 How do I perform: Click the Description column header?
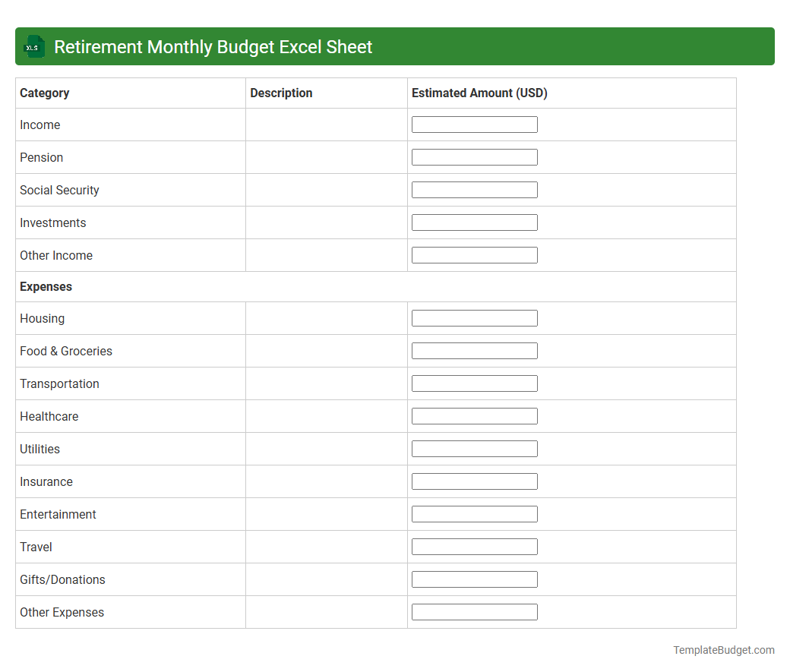click(281, 93)
